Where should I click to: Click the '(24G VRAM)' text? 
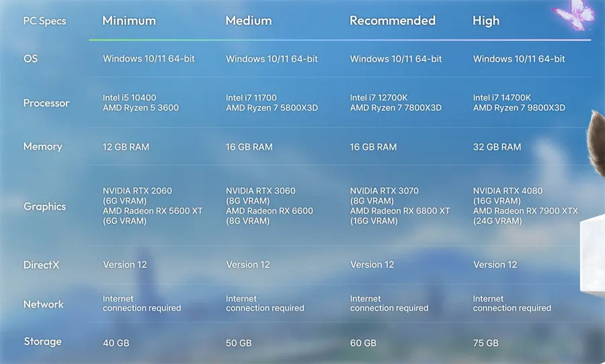[x=497, y=221]
